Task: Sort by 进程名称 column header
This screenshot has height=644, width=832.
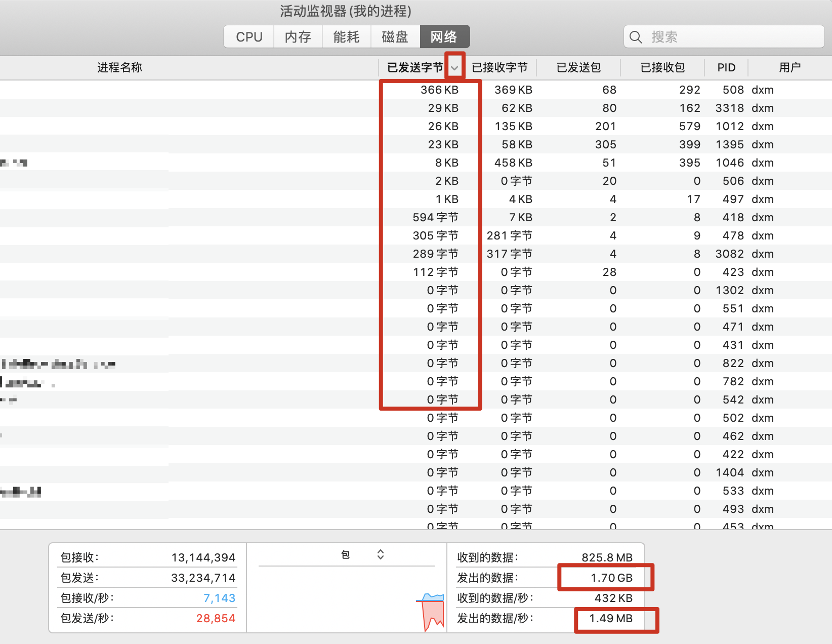Action: click(x=119, y=68)
